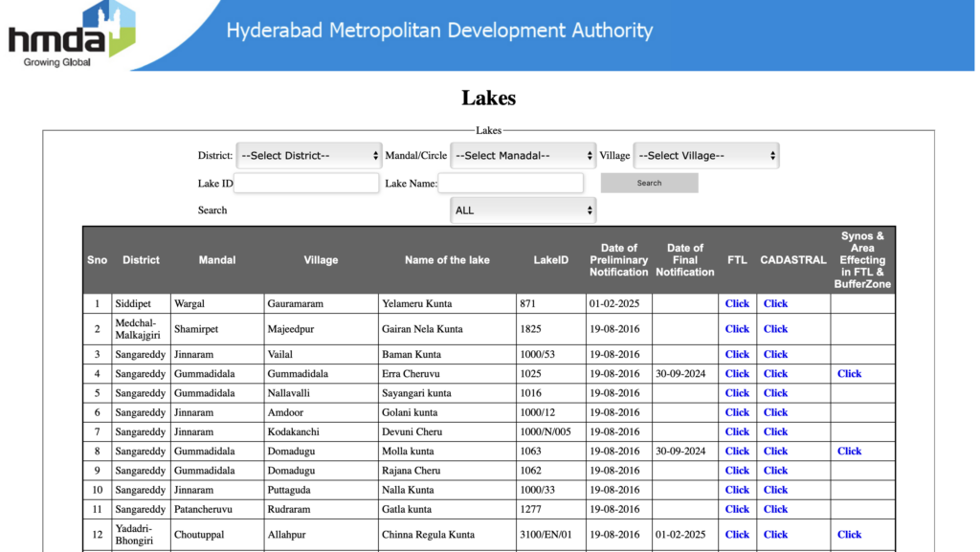Select lake ID 1825 cell
Screen dimensions: 980x552
coord(551,329)
